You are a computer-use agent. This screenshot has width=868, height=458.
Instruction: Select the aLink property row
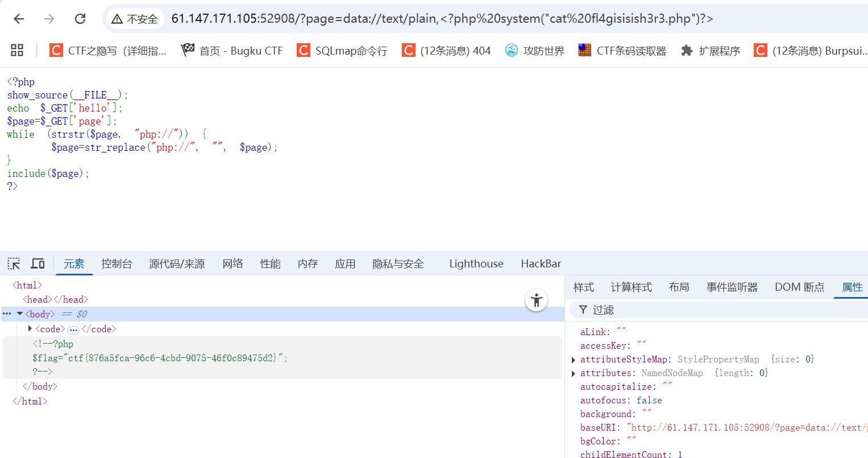pos(603,332)
